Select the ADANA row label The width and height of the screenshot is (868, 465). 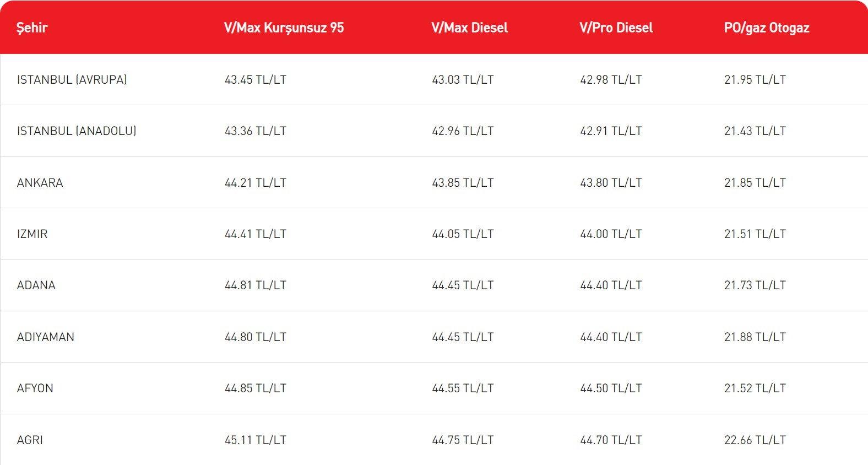pos(36,285)
